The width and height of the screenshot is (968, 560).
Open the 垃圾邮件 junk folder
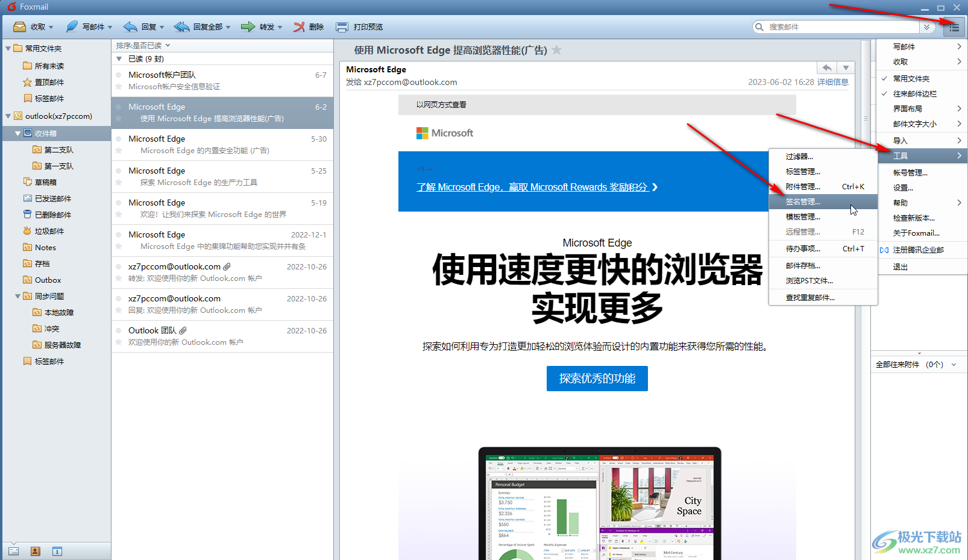tap(49, 231)
